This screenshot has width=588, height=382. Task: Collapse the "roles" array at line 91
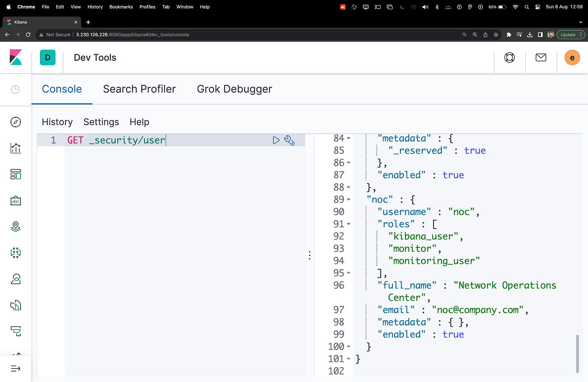click(x=349, y=224)
